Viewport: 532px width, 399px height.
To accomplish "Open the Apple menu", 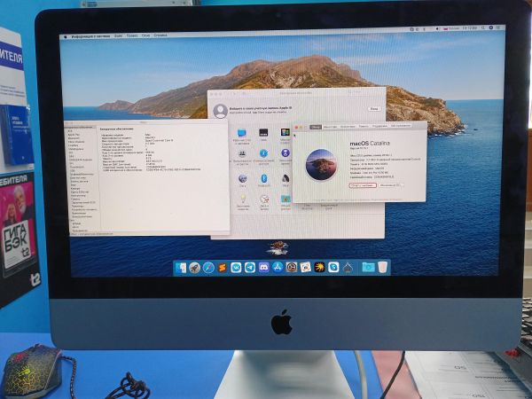I will [x=66, y=36].
